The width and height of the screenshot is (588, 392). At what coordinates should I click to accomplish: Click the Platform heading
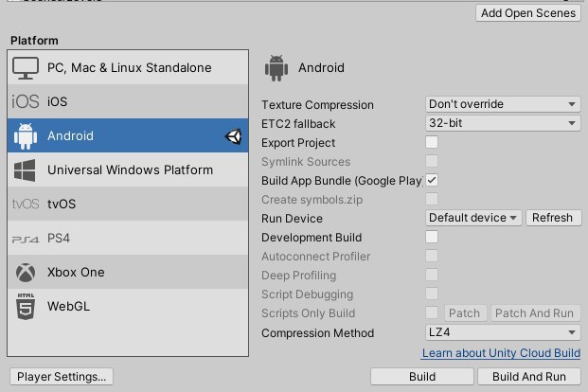[x=34, y=41]
